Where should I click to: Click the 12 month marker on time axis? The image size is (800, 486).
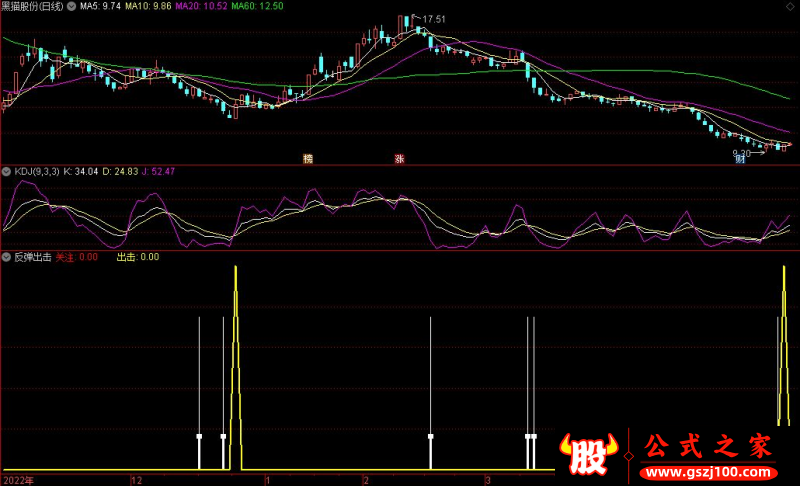[137, 480]
